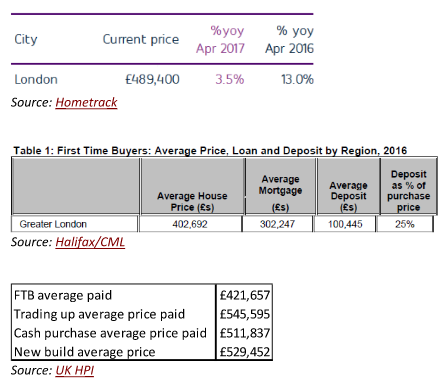Viewport: 448px width, 392px height.
Task: Click the 25% deposit percentage cell
Action: (405, 224)
